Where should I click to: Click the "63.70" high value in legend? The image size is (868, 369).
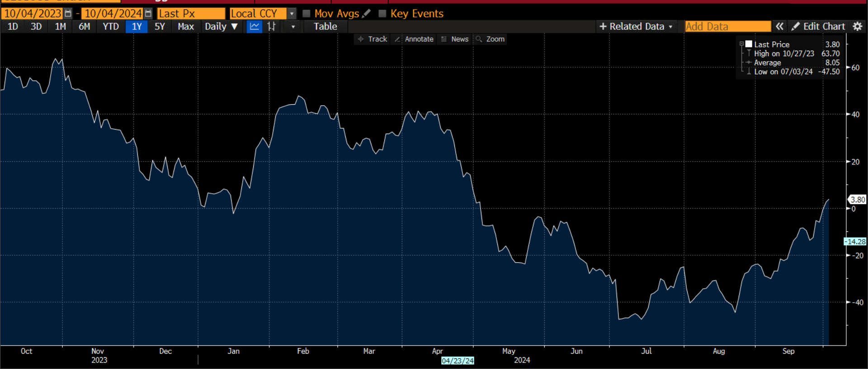830,53
